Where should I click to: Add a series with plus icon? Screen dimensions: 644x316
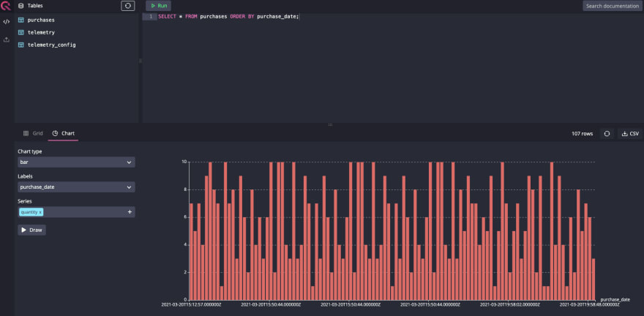[130, 211]
